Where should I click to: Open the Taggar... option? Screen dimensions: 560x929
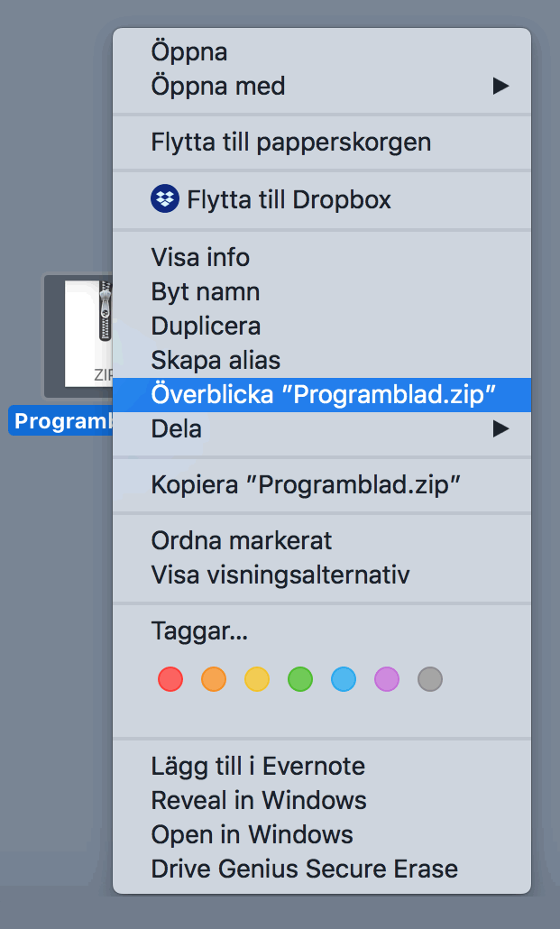[199, 631]
